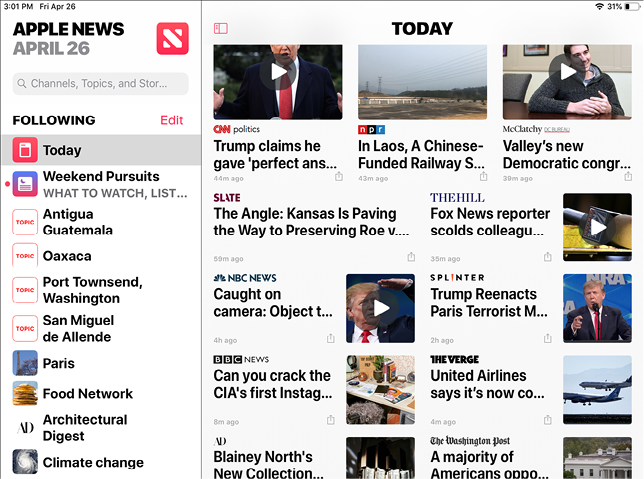Toggle the sidebar panel icon
This screenshot has height=479, width=644.
(221, 28)
